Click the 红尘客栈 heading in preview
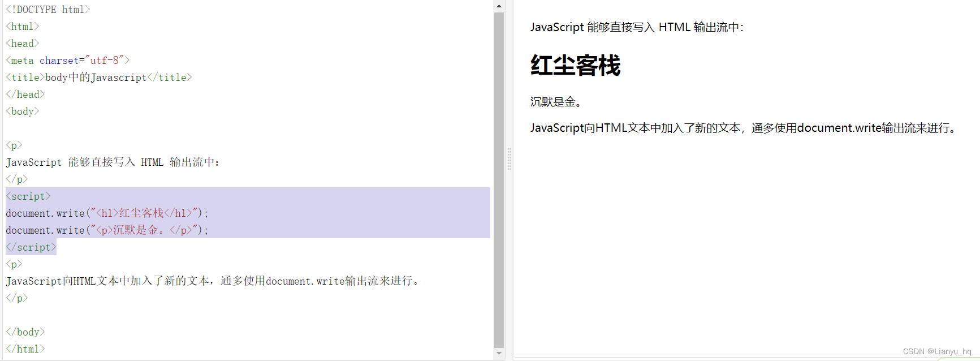The image size is (980, 361). click(x=576, y=65)
